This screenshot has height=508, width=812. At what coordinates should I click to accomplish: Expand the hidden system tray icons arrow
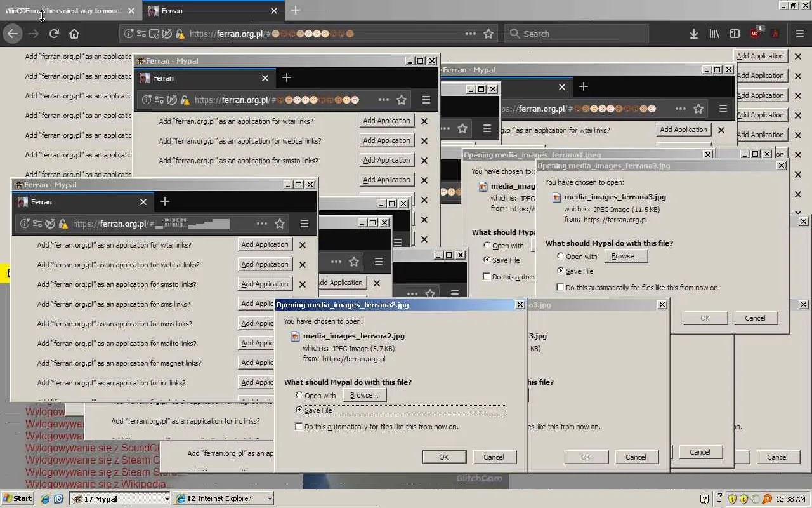(719, 499)
